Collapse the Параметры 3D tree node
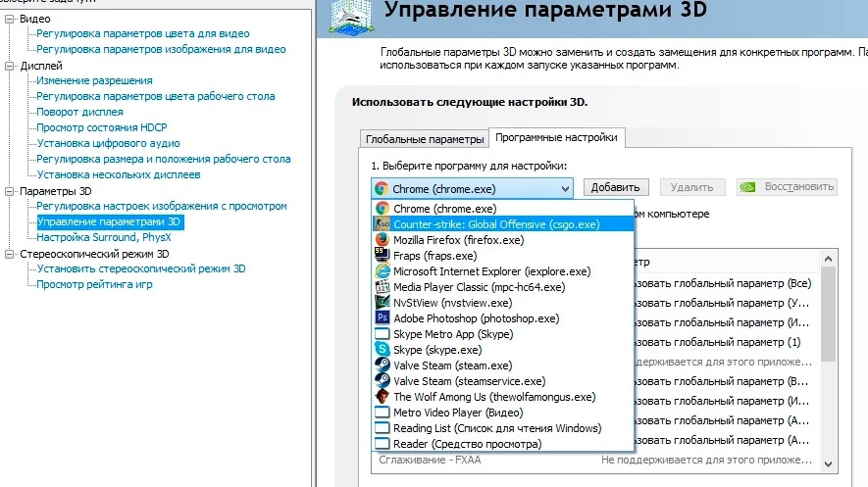 click(x=10, y=191)
